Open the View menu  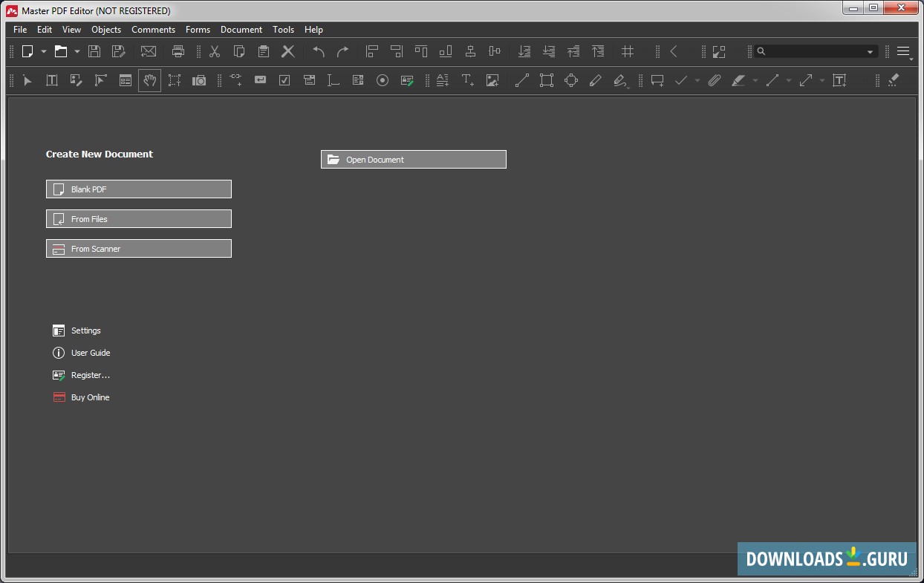coord(71,30)
